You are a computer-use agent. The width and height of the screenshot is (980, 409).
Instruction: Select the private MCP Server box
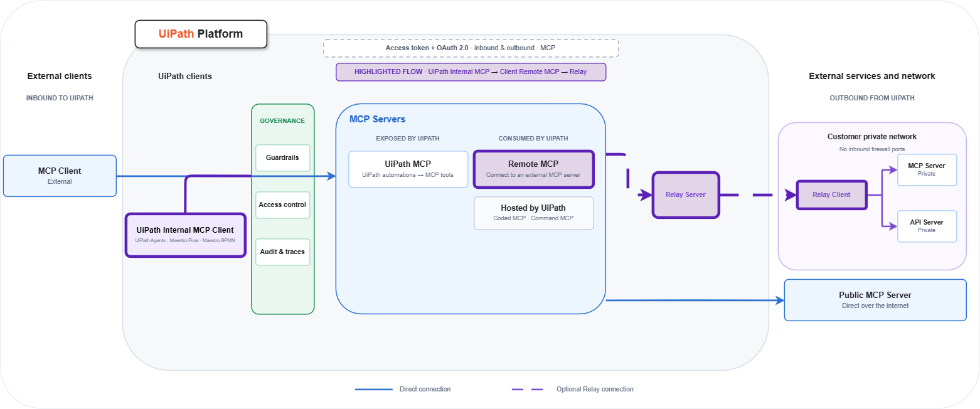point(927,170)
